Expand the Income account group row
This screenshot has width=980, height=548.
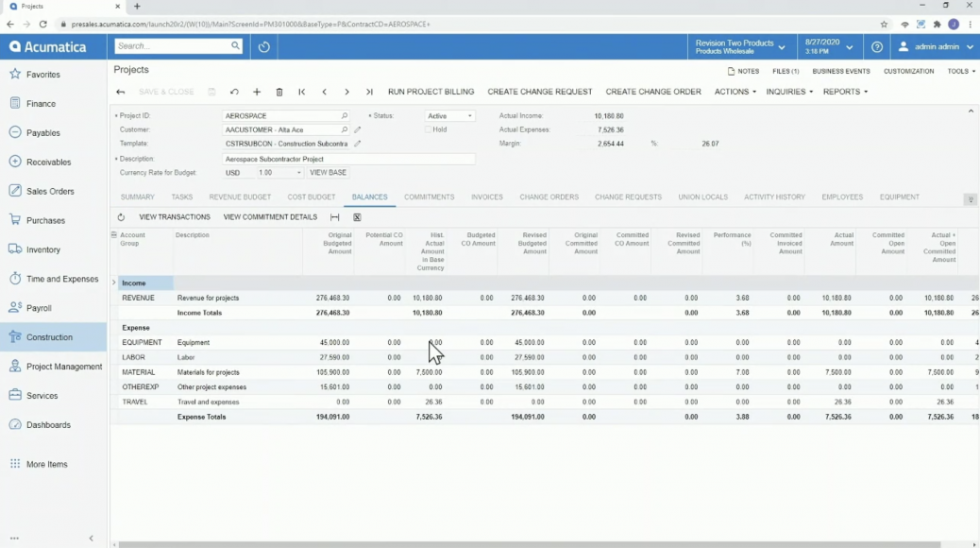[114, 282]
